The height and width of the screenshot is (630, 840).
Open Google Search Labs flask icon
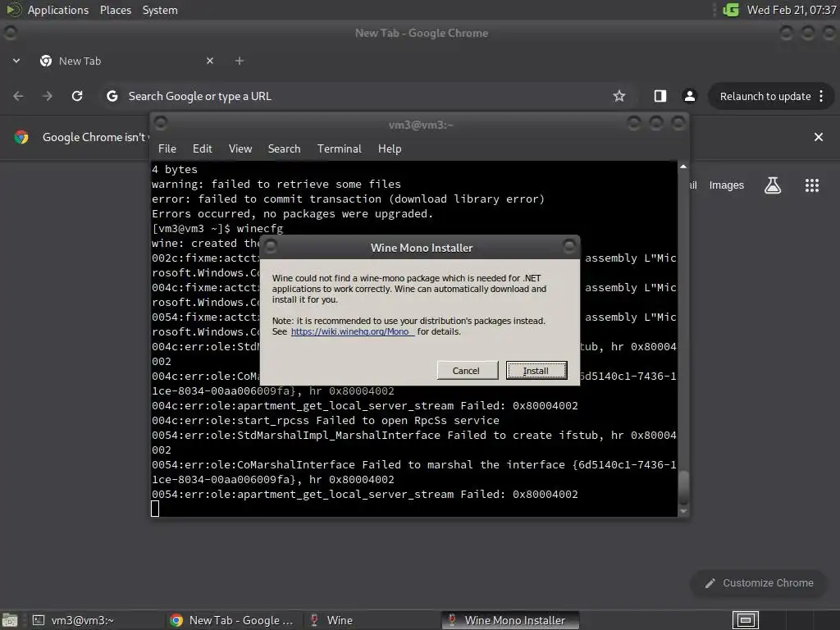coord(773,185)
